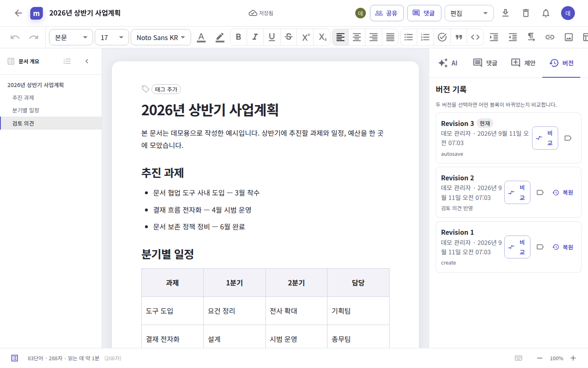This screenshot has height=368, width=588.
Task: Toggle superscript formatting
Action: click(305, 37)
